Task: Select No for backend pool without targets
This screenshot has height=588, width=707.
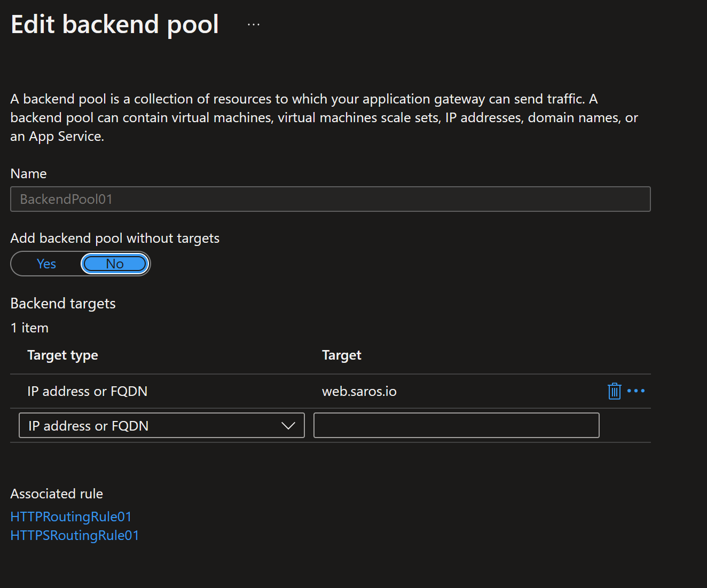Action: [x=115, y=264]
